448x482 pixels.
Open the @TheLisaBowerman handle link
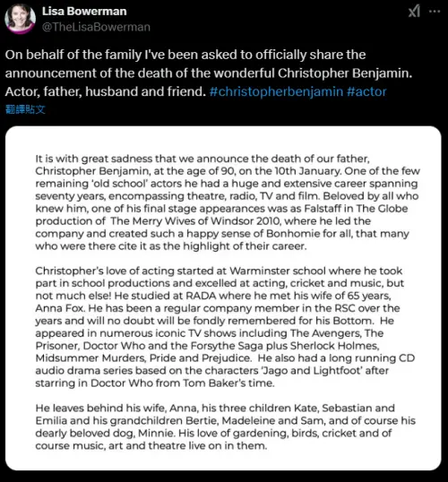coord(96,27)
